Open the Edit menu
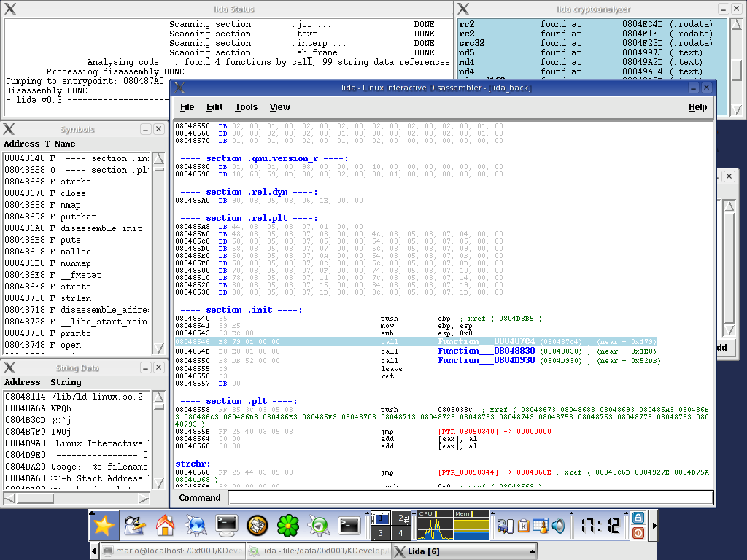The image size is (747, 560). (x=214, y=107)
